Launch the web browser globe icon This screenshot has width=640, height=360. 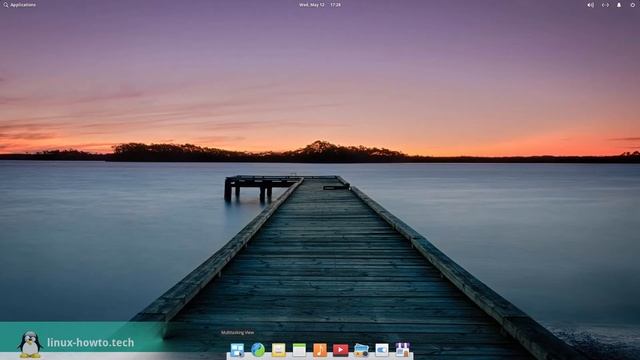tap(258, 350)
